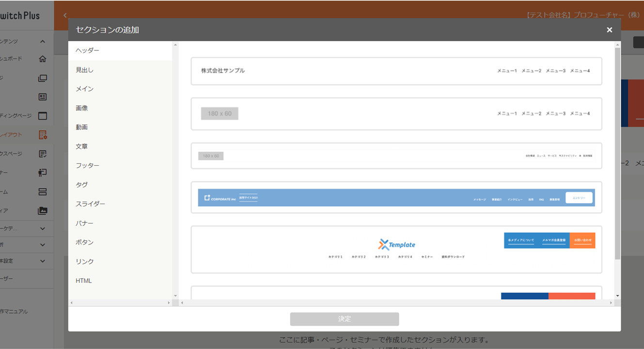Click the article card icon in sidebar
The height and width of the screenshot is (349, 644).
pyautogui.click(x=42, y=97)
